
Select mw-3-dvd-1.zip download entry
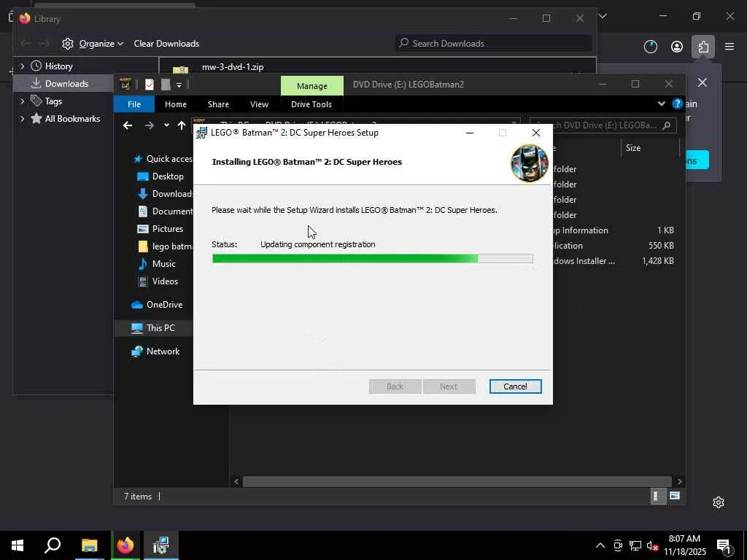click(376, 67)
